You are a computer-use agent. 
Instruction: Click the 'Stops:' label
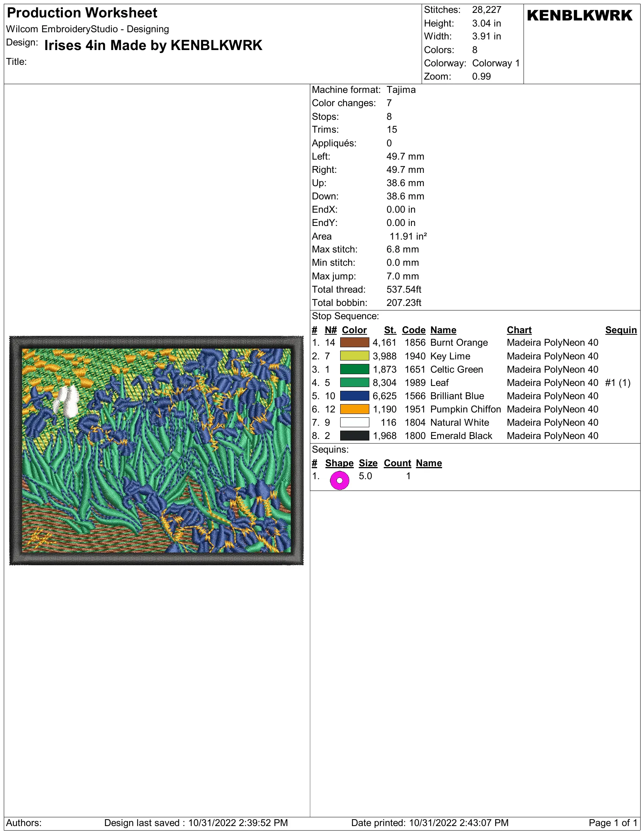pos(325,116)
